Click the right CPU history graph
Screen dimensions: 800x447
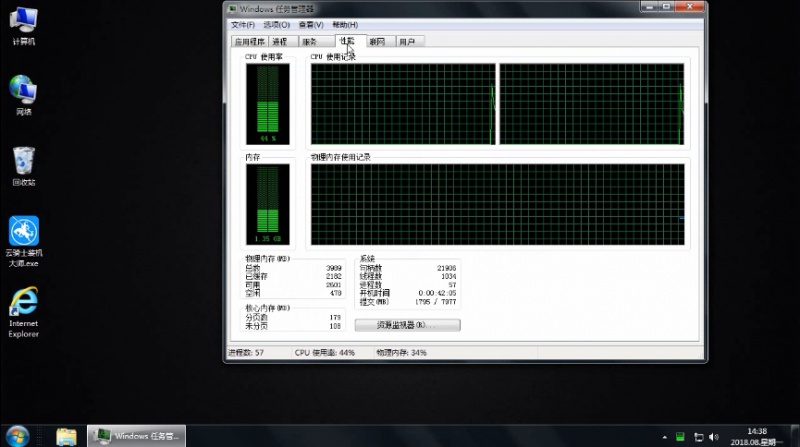pyautogui.click(x=592, y=104)
